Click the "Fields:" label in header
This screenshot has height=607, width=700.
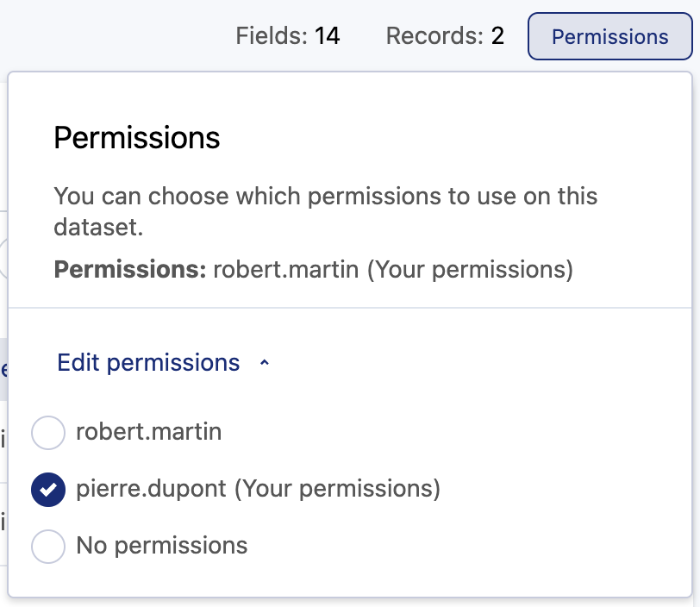272,36
